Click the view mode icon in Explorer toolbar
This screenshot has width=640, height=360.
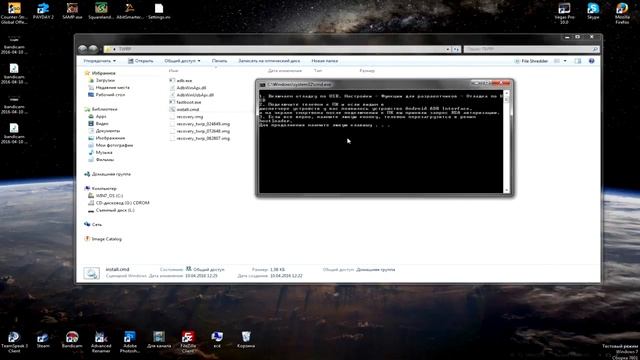pyautogui.click(x=557, y=61)
